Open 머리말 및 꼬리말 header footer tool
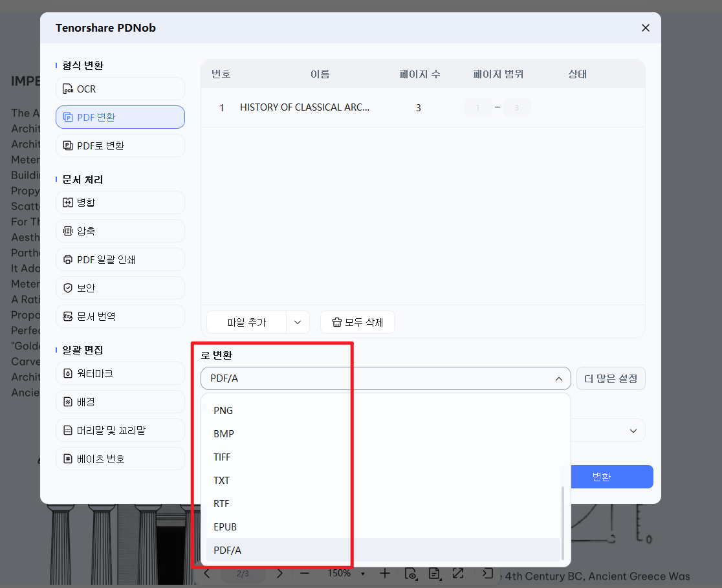The width and height of the screenshot is (722, 588). pyautogui.click(x=120, y=431)
